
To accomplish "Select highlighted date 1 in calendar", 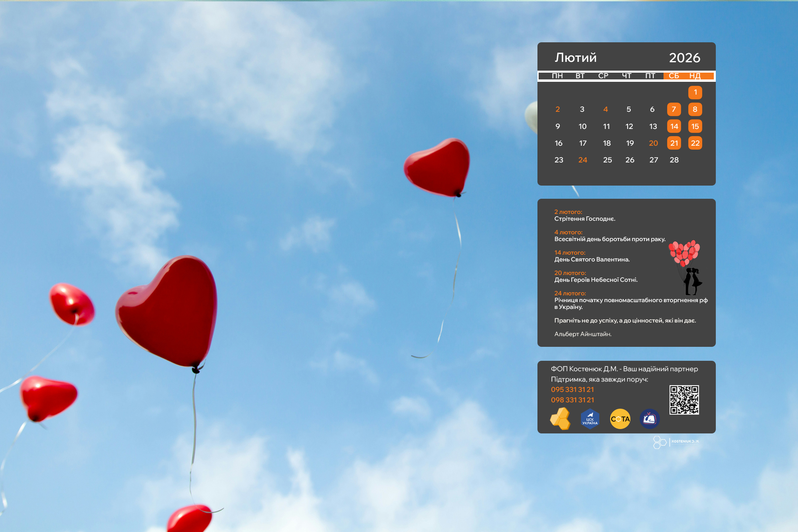I will 695,93.
